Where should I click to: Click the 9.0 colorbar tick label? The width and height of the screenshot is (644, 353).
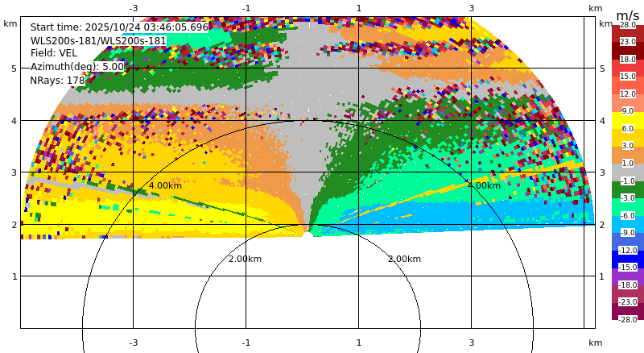tap(628, 111)
